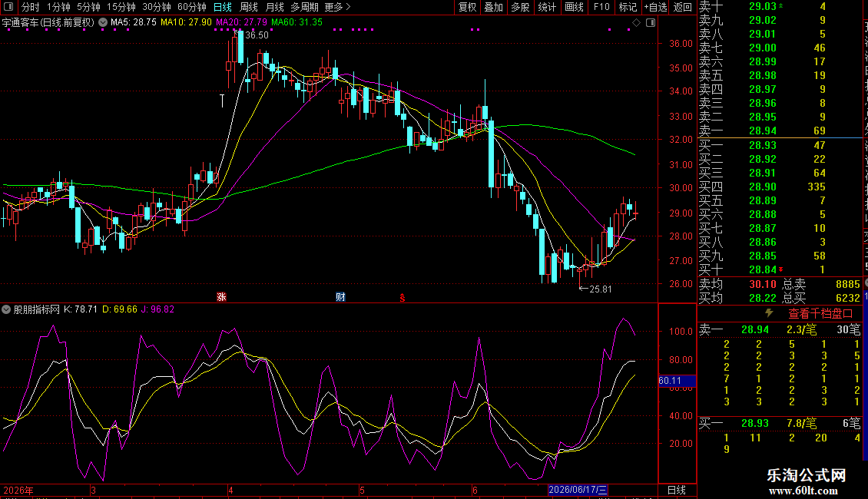The height and width of the screenshot is (499, 868).
Task: Click 返回 to go back
Action: point(683,7)
